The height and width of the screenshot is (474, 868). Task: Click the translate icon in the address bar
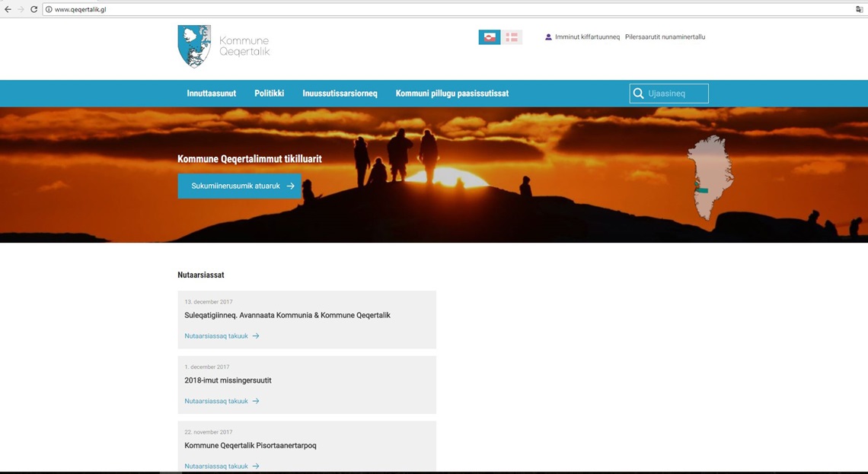[859, 9]
